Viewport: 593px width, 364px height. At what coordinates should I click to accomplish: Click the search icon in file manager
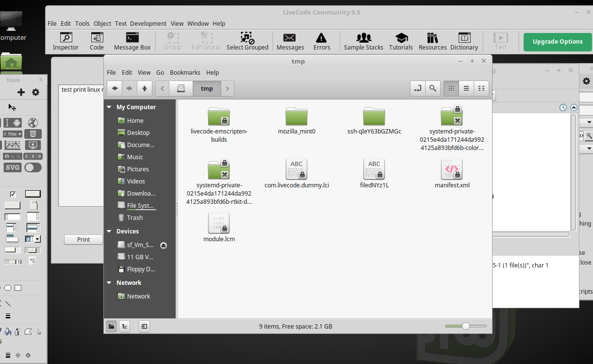coord(432,88)
